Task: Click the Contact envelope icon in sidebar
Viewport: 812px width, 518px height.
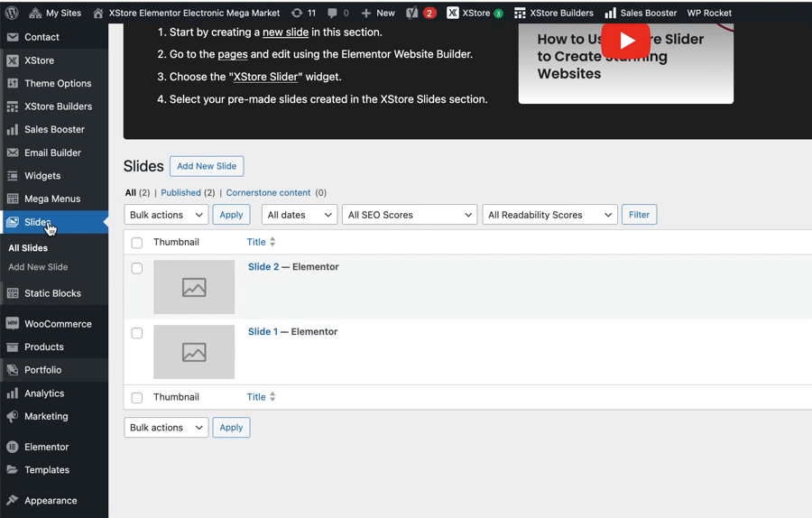Action: [x=13, y=37]
